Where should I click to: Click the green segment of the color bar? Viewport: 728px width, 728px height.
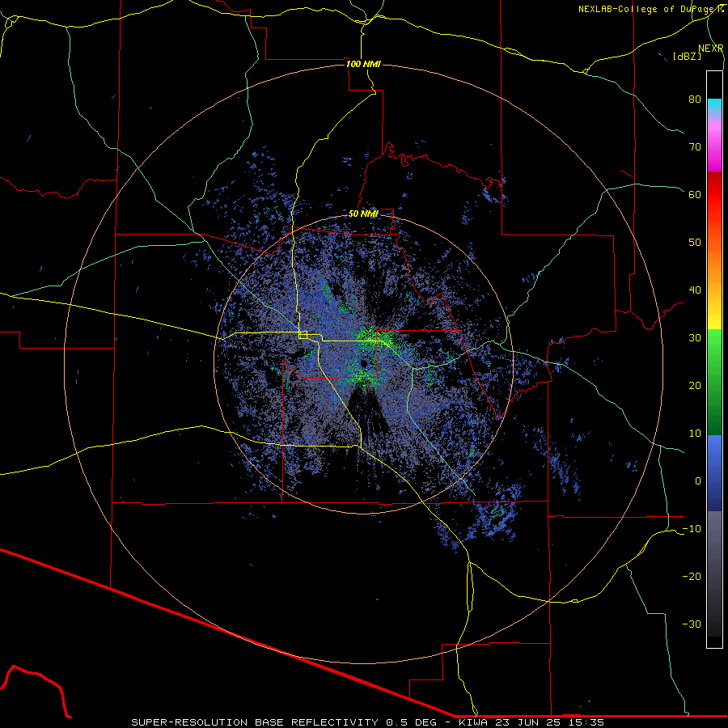(x=714, y=382)
